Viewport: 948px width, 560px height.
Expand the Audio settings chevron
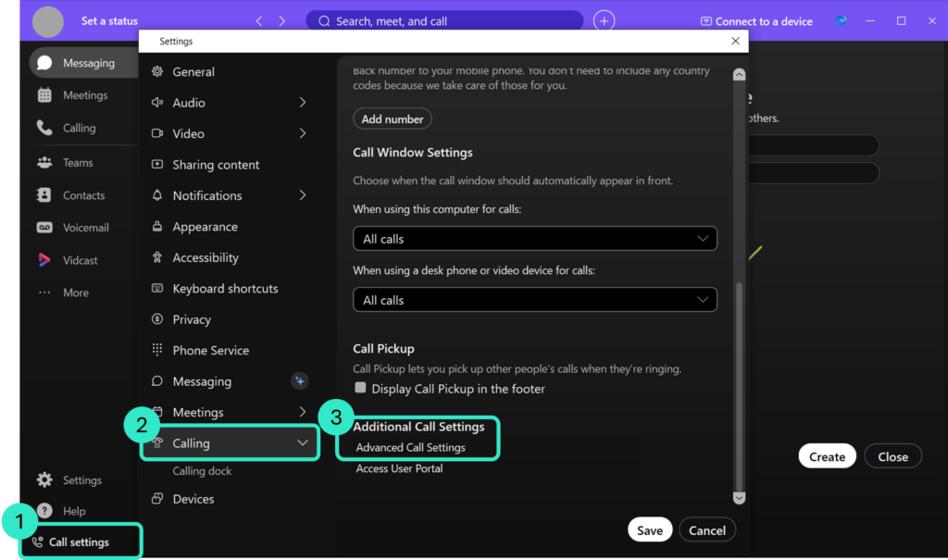[x=303, y=102]
